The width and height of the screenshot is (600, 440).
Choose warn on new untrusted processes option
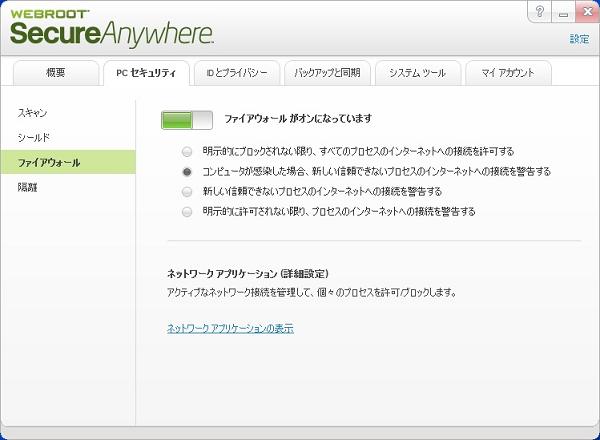point(187,192)
